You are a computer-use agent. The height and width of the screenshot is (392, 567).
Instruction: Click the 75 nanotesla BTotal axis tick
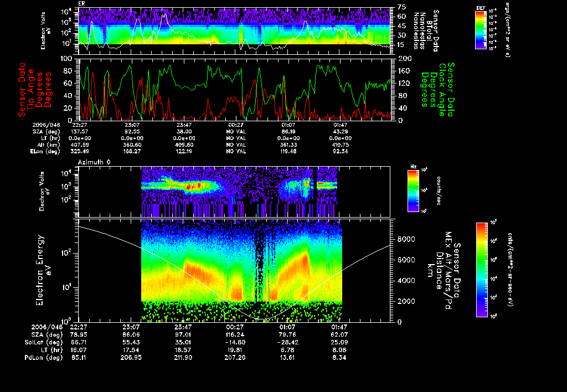click(401, 7)
